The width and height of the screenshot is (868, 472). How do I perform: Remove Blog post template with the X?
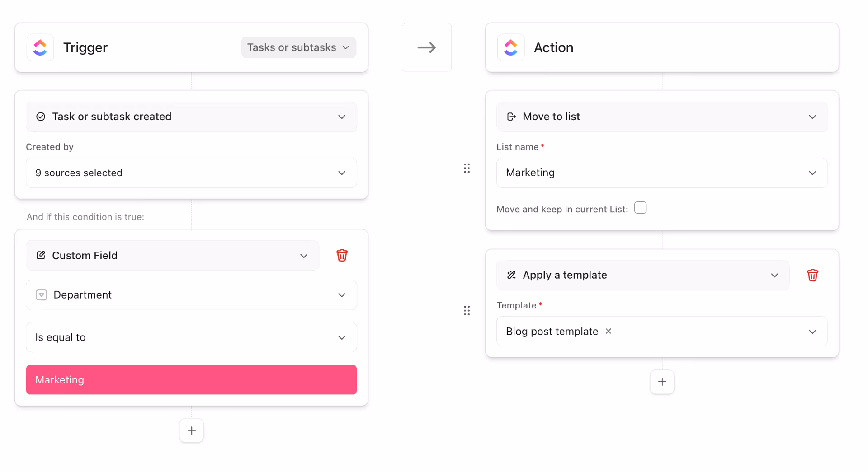(608, 331)
